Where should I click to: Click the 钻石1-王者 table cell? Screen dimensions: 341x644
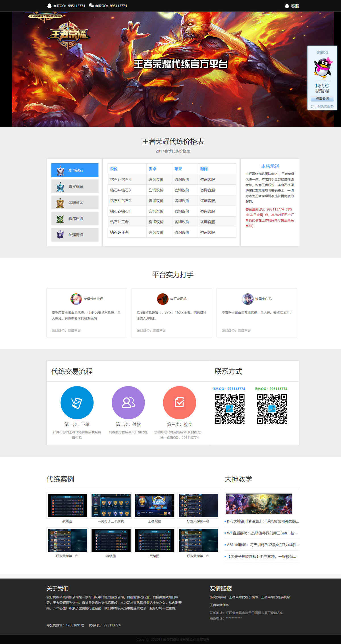coord(127,222)
